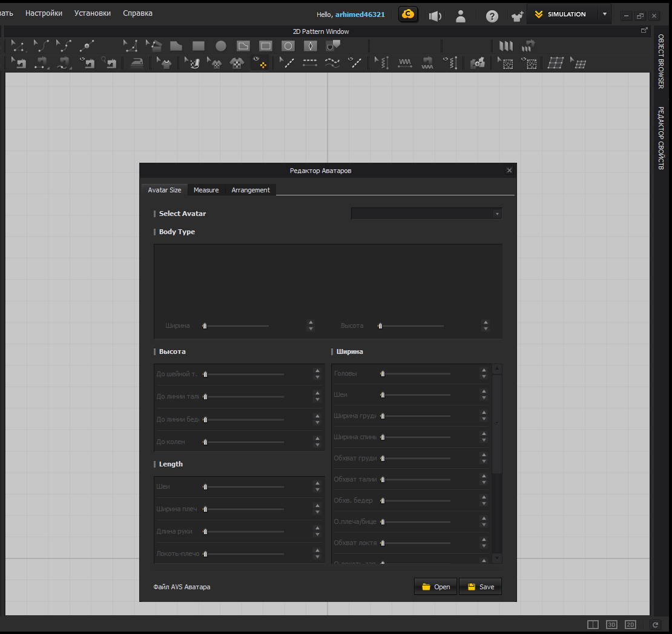Switch to the Measure tab
Image resolution: width=672 pixels, height=634 pixels.
pos(206,190)
